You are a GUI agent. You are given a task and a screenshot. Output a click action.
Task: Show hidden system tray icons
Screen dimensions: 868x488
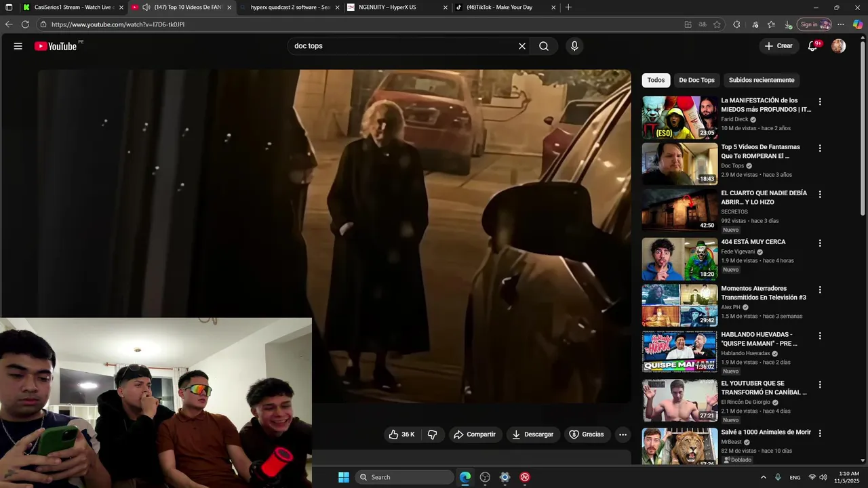[763, 477]
